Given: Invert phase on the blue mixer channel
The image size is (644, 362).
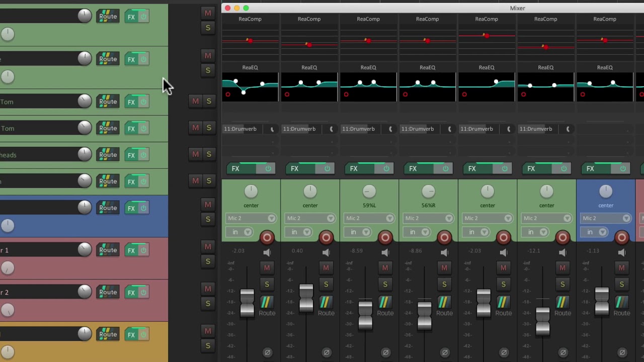Looking at the screenshot, I should 622,352.
